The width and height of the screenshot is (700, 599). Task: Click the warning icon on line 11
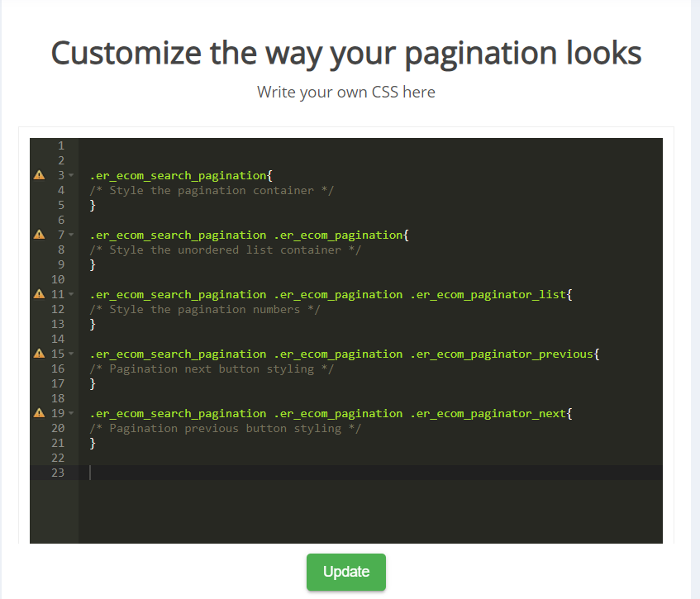pyautogui.click(x=39, y=294)
